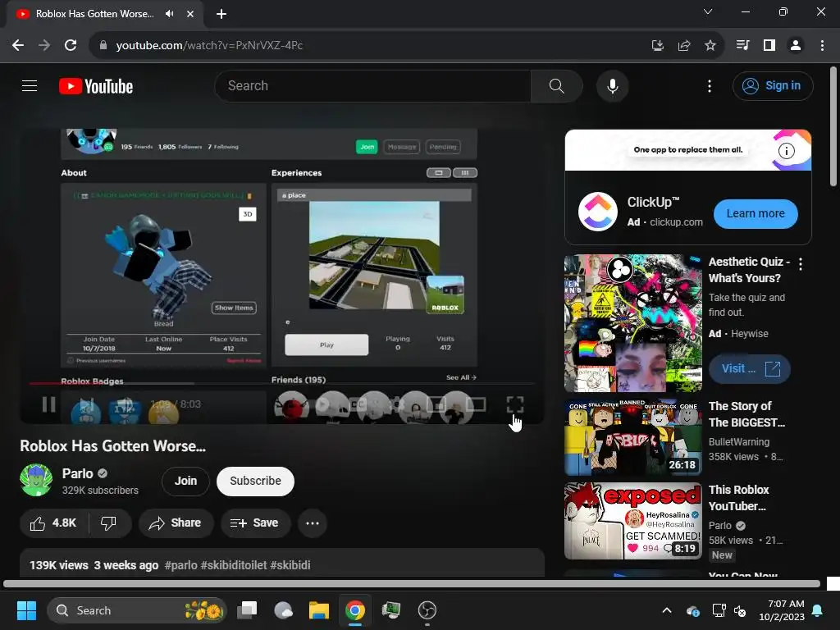Image resolution: width=840 pixels, height=630 pixels.
Task: Reload the page
Action: [x=71, y=46]
